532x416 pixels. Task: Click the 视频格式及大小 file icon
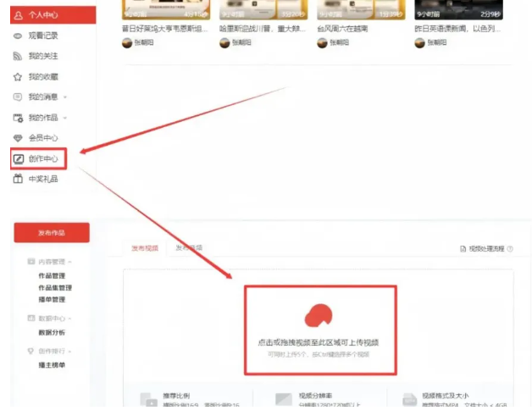point(409,399)
